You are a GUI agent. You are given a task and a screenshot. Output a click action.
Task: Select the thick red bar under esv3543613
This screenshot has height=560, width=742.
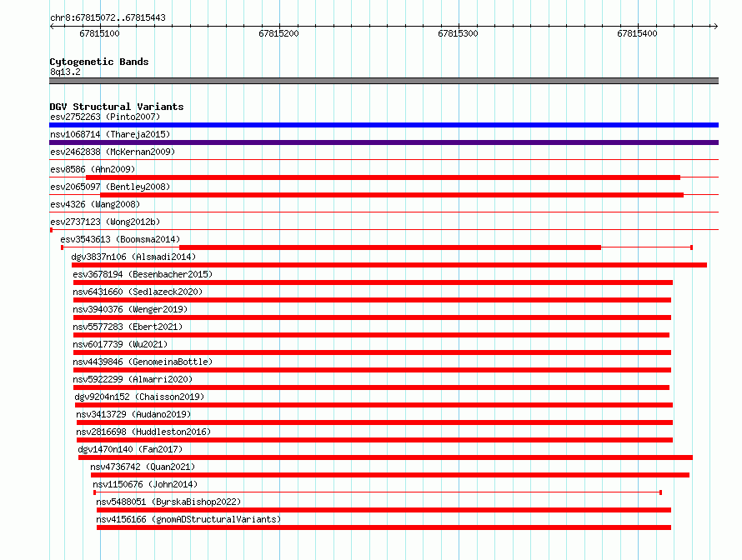tap(390, 247)
